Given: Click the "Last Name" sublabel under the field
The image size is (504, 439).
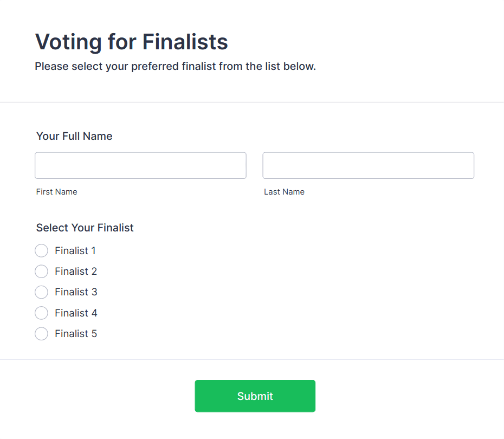Looking at the screenshot, I should tap(284, 192).
